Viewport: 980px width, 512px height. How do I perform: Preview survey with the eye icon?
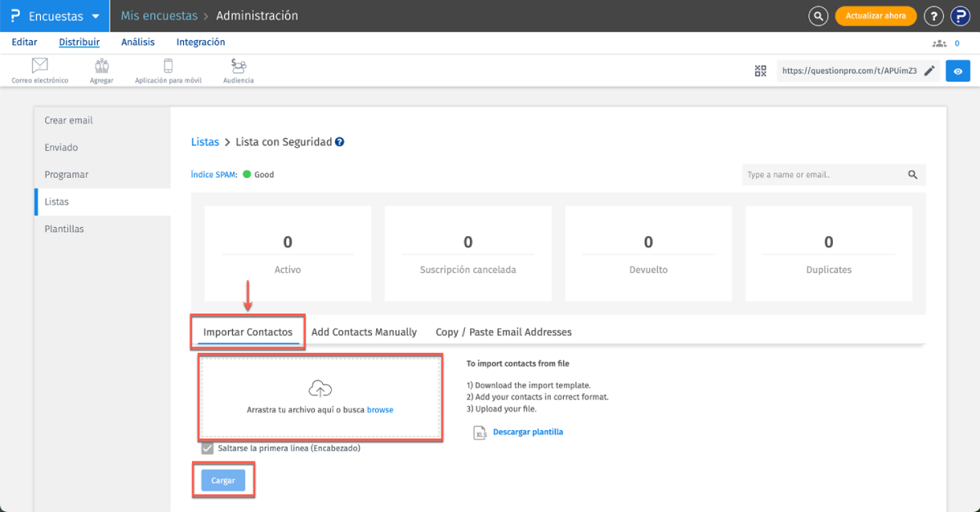[x=958, y=71]
